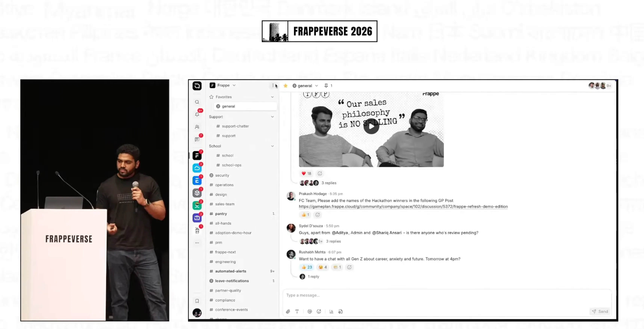Image resolution: width=644 pixels, height=329 pixels.
Task: Switch to the cyan cloud workspace icon
Action: coord(197,168)
